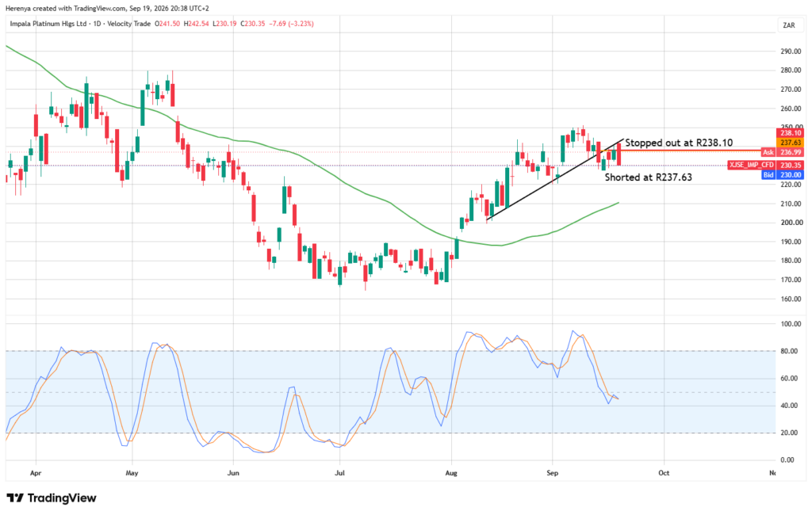Click the low value L230.19
Viewport: 812px width, 515px height.
point(224,24)
